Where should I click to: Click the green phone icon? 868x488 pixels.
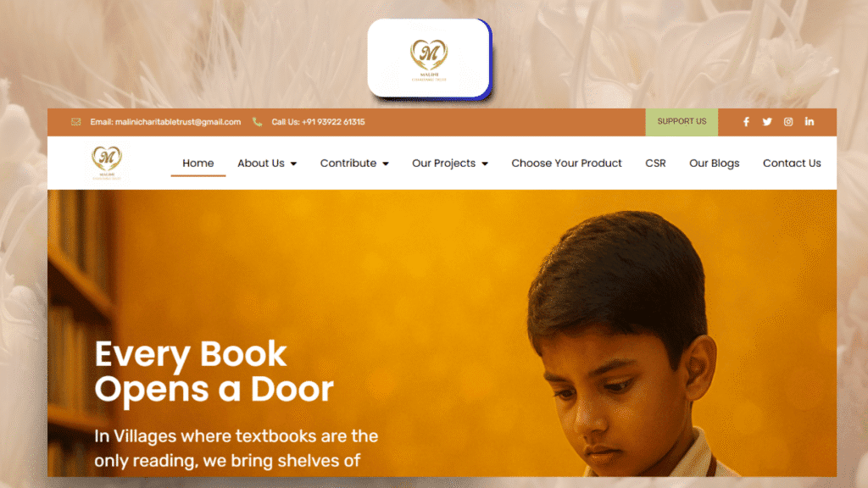tap(257, 122)
